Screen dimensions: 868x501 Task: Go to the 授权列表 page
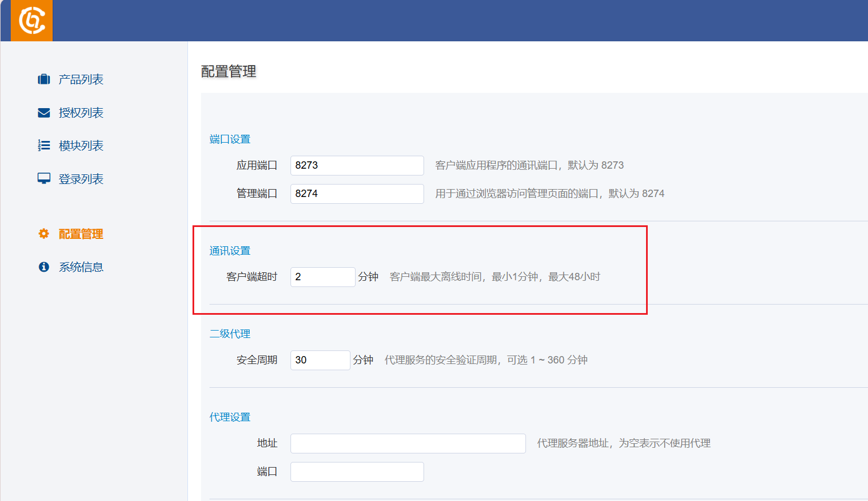click(81, 113)
